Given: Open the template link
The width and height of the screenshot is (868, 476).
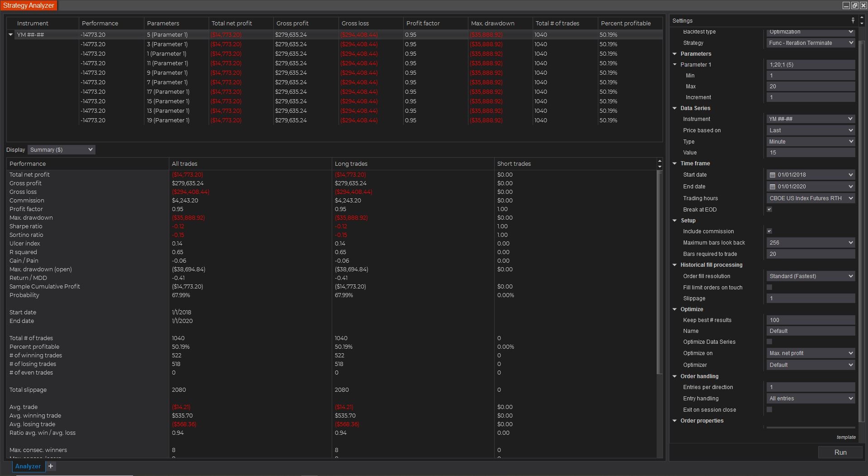Looking at the screenshot, I should (x=846, y=437).
